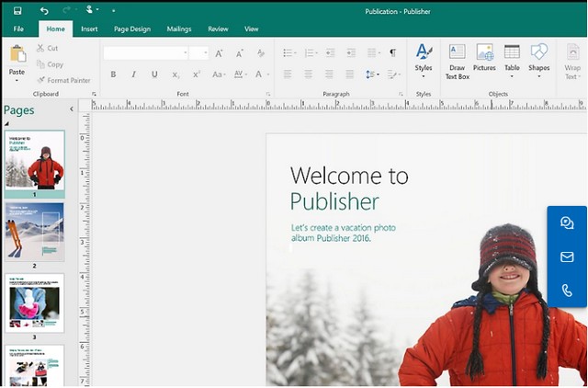
Task: Click the Format Painter button
Action: pos(63,80)
